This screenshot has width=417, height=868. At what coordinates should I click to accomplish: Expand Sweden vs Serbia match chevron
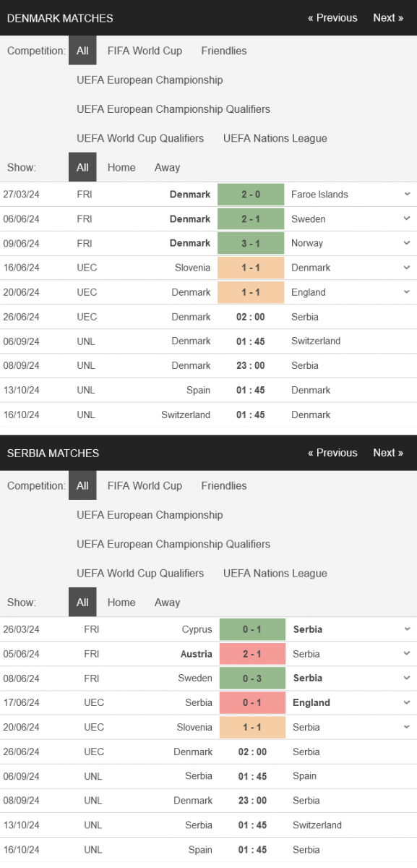[408, 678]
